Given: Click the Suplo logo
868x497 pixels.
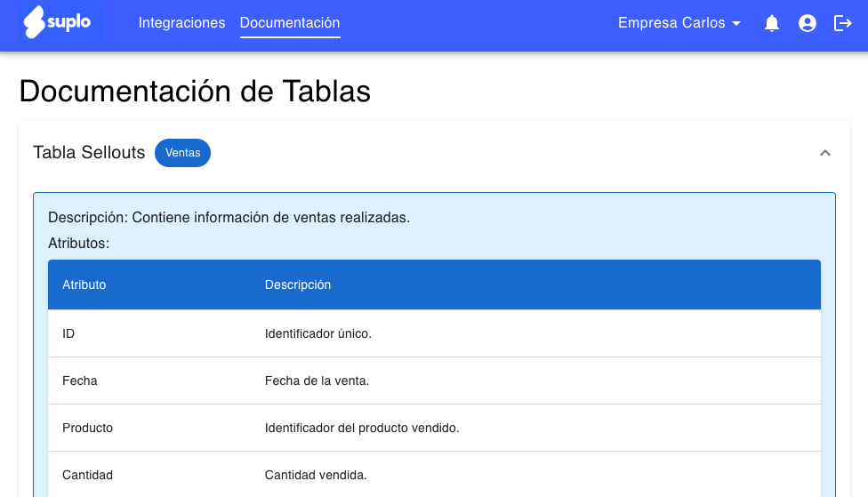Looking at the screenshot, I should tap(58, 23).
